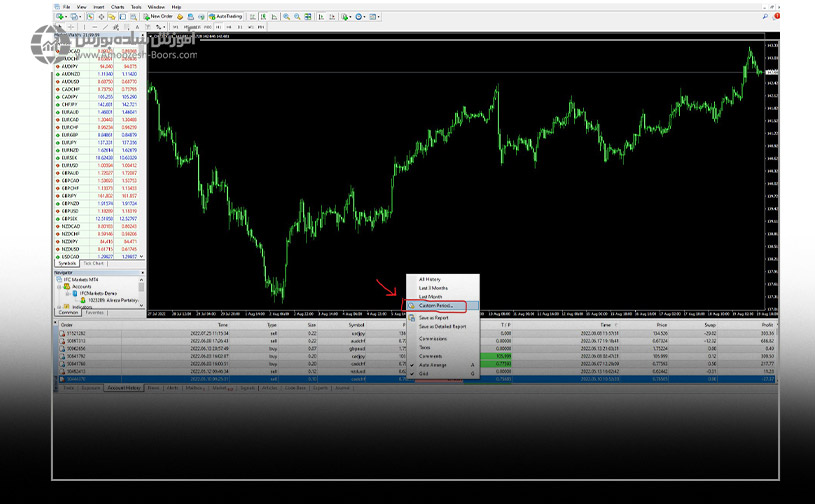Toggle Auto Arrange checkmark in context menu

(431, 365)
